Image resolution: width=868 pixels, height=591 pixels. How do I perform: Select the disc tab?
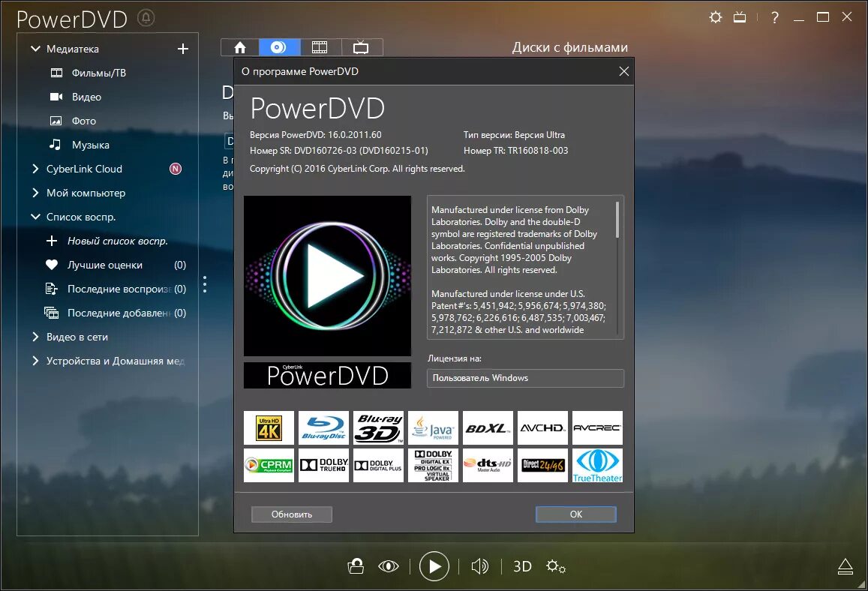click(x=279, y=47)
